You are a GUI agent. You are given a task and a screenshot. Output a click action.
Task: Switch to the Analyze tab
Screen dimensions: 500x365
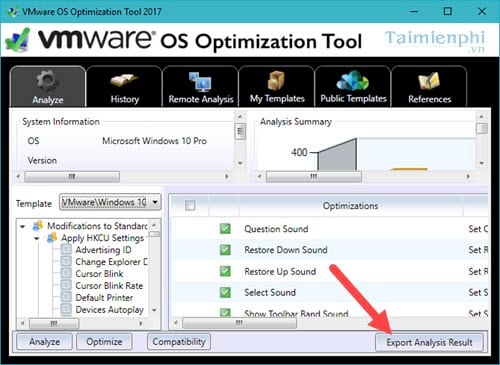pos(48,86)
